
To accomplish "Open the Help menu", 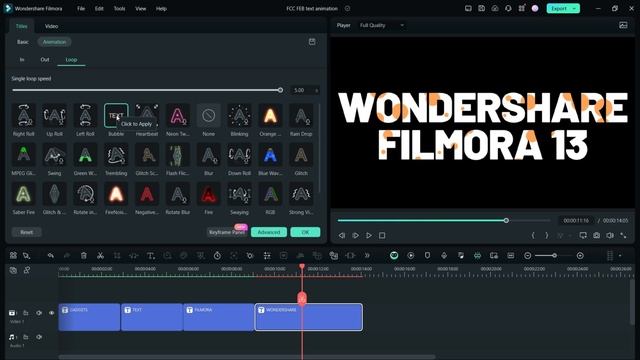I will (161, 9).
